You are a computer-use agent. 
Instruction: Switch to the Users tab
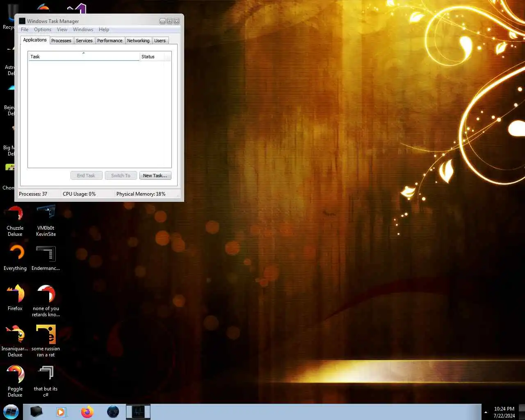click(160, 41)
